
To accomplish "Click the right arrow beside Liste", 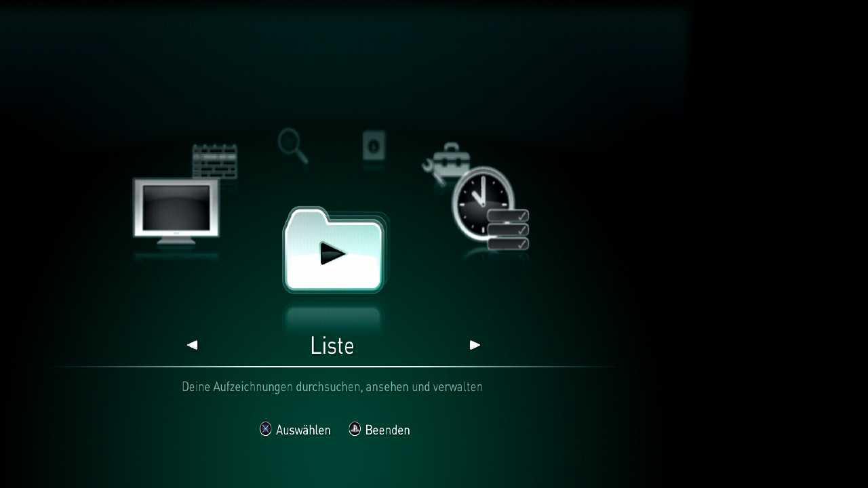I will 475,345.
